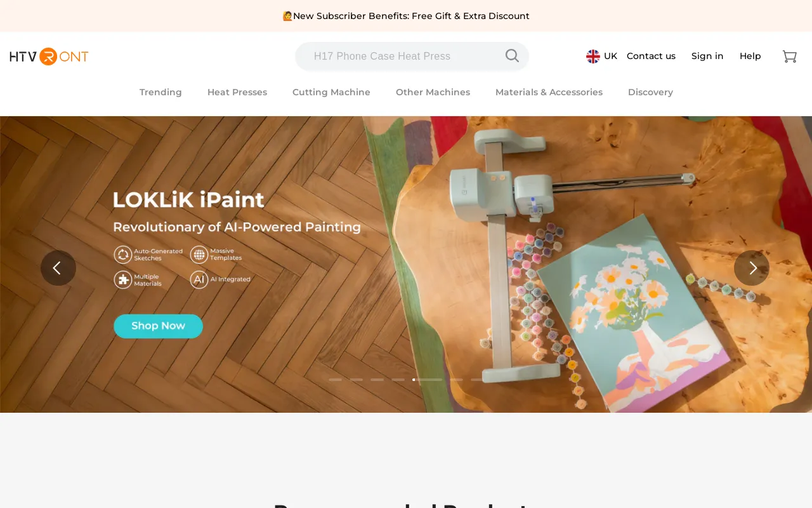
Task: Click the HTVRONT logo
Action: point(49,57)
